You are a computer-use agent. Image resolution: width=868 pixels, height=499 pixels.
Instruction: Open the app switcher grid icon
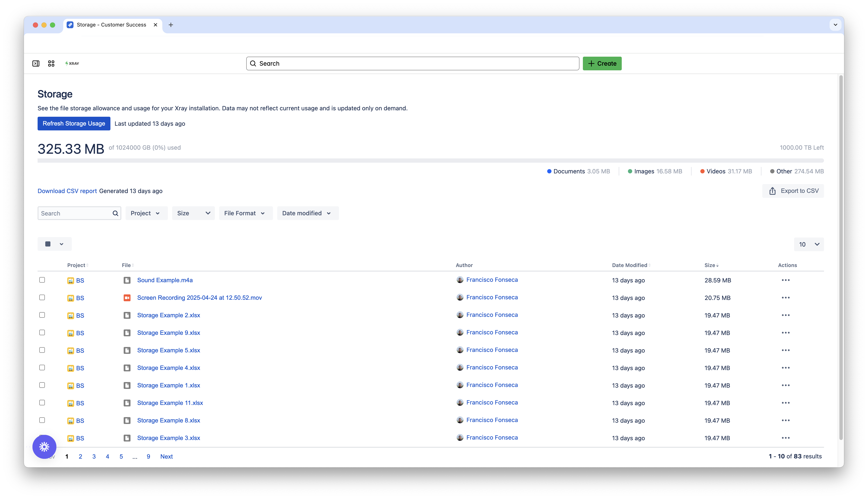51,63
